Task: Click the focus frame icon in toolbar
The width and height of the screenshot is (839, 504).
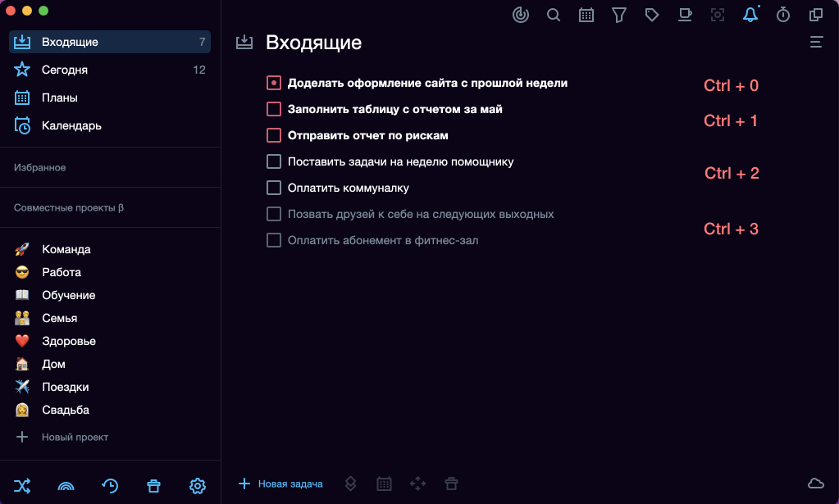Action: coord(718,15)
